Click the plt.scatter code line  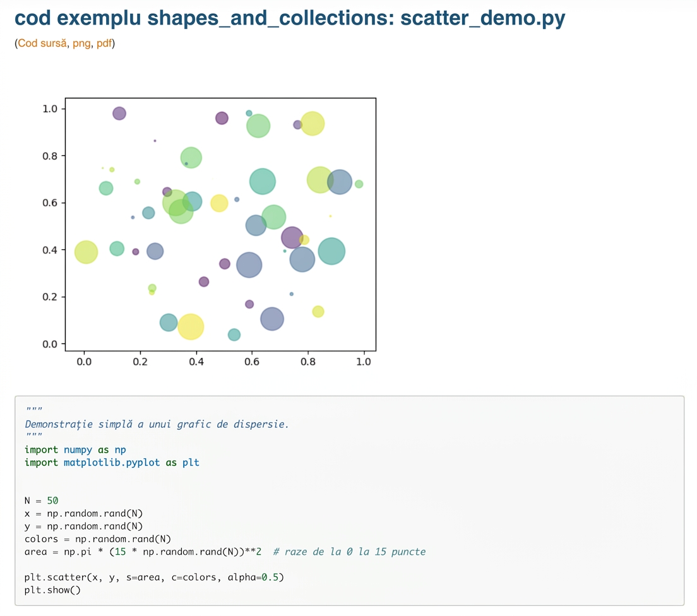click(154, 577)
